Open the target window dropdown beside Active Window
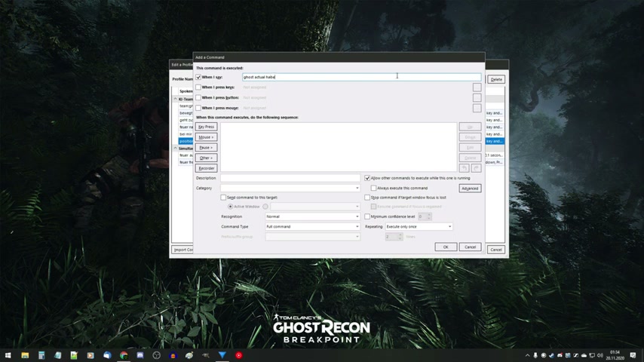Viewport: 644px width, 362px height. tap(315, 207)
